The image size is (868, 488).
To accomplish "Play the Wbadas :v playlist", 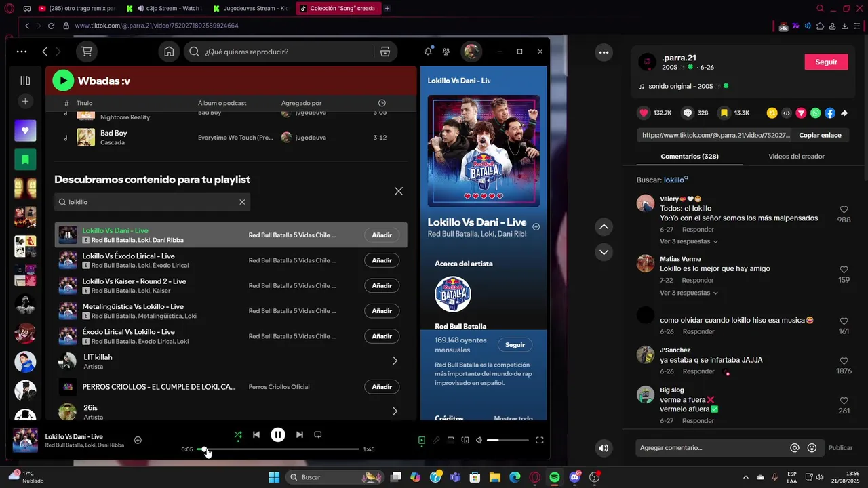I will click(63, 81).
